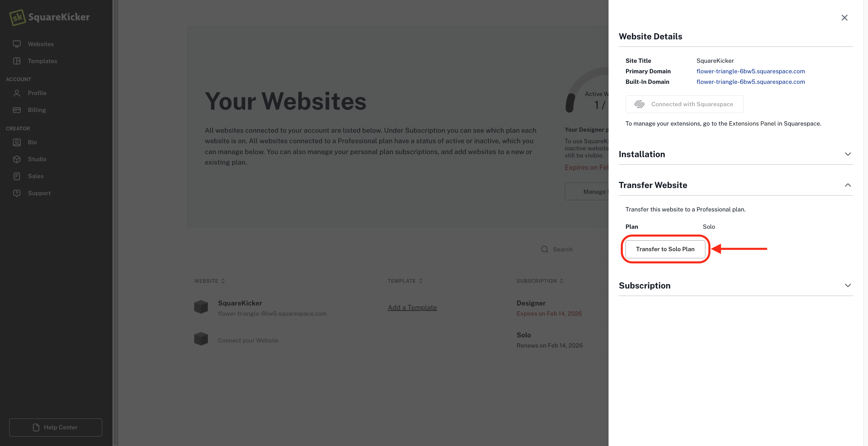Screen dimensions: 868x446
Task: Navigate to Templates section
Action: [42, 60]
